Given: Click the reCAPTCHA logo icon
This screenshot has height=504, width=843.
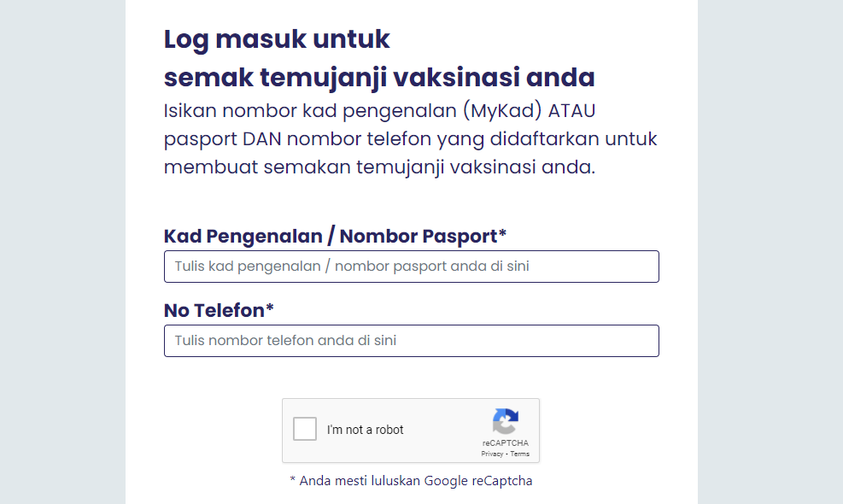Looking at the screenshot, I should tap(506, 421).
